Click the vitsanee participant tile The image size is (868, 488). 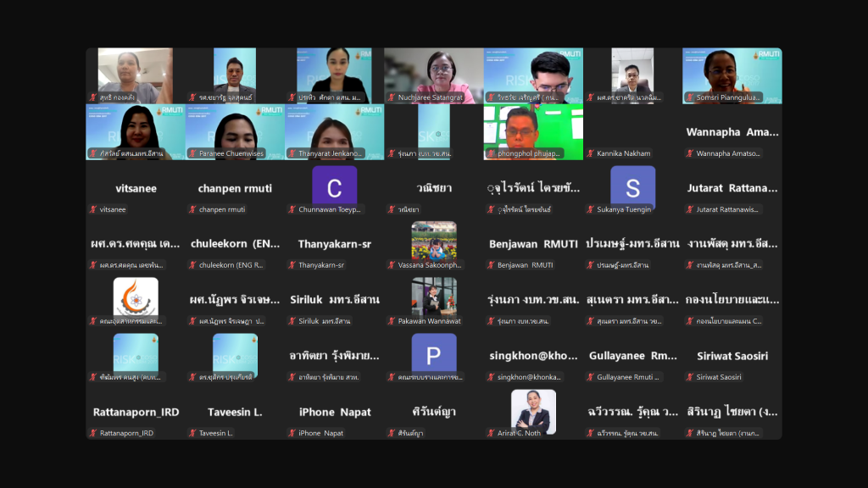click(x=135, y=188)
